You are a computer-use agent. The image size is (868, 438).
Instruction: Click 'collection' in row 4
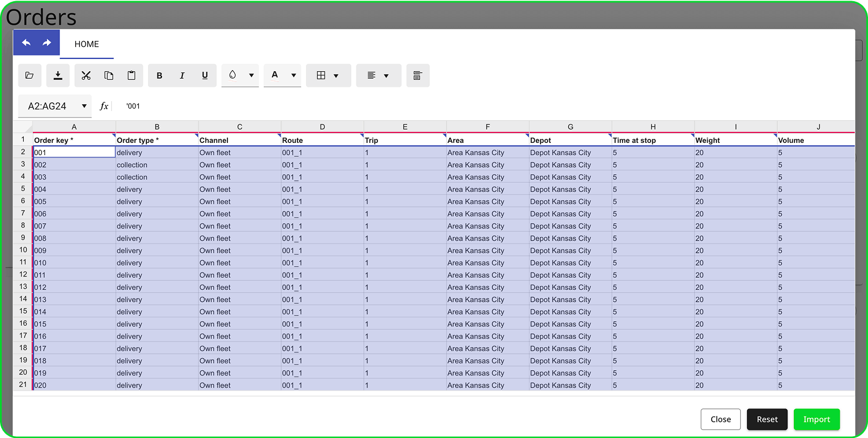[x=157, y=177]
